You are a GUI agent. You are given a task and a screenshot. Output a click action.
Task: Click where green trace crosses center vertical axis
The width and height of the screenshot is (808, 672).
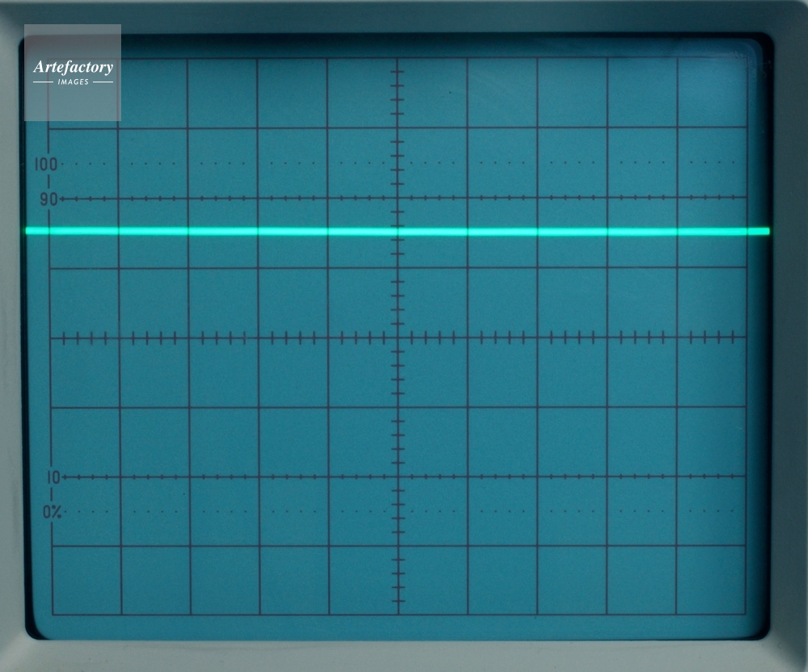pyautogui.click(x=398, y=231)
